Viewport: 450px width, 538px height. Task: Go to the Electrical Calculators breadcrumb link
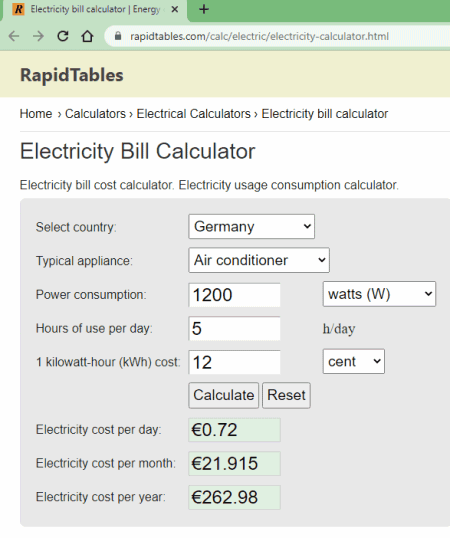point(193,114)
